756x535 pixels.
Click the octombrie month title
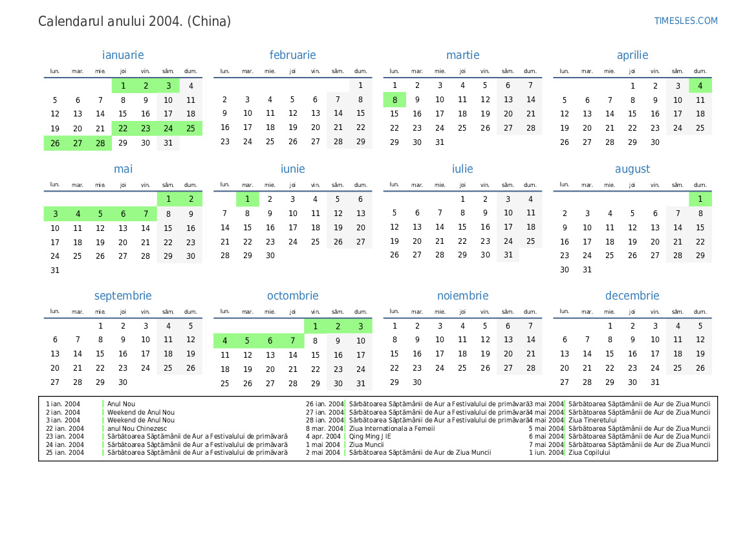(292, 296)
